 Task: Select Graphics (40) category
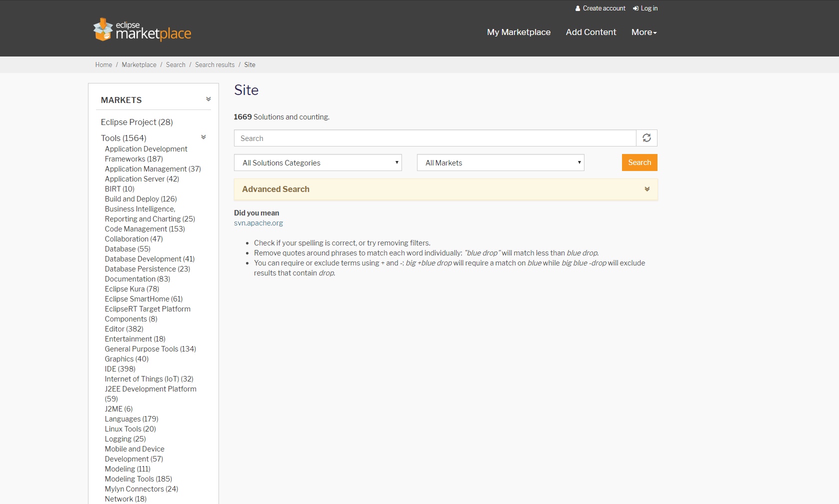click(x=127, y=359)
